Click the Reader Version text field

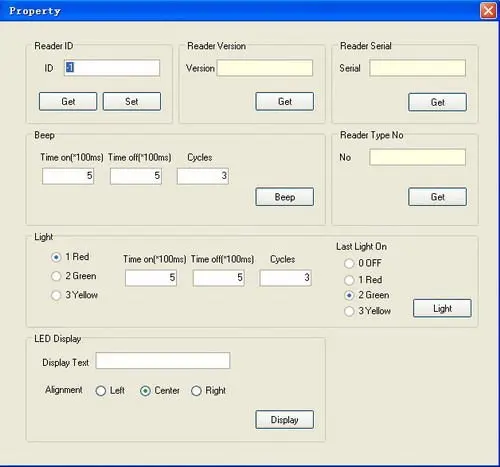tap(265, 68)
